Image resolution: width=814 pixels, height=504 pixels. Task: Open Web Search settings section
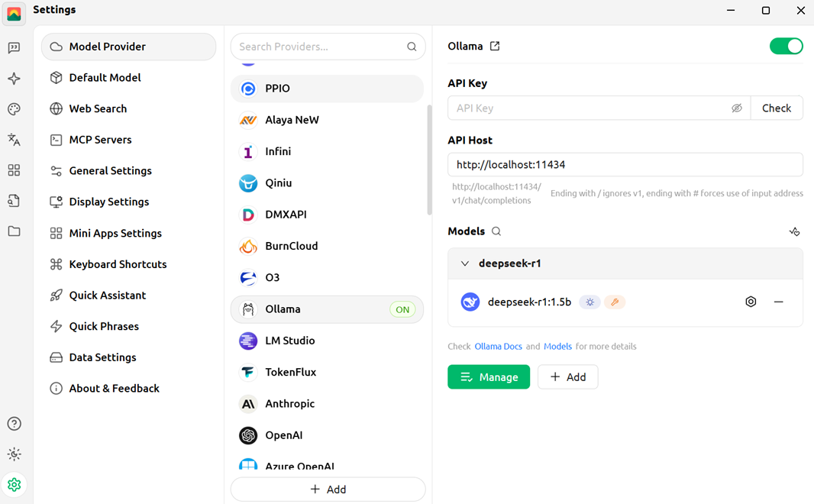coord(129,109)
